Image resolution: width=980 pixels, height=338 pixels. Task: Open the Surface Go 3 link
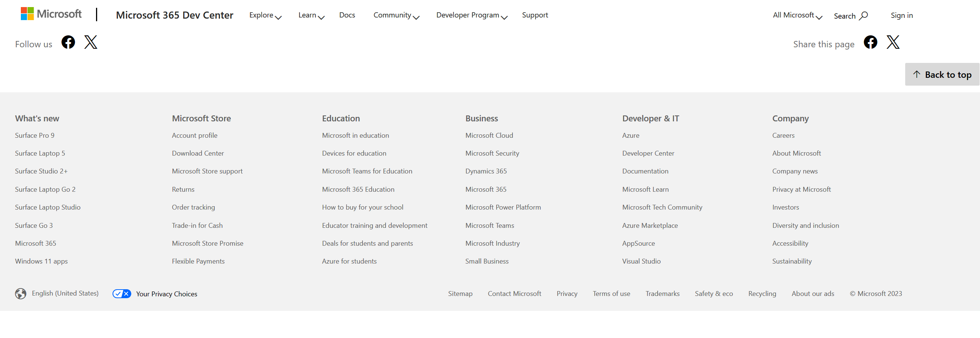[x=34, y=225]
